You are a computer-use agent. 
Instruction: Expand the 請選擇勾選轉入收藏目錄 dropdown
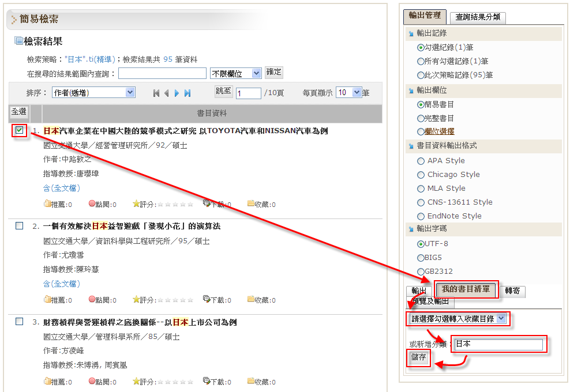(x=457, y=318)
